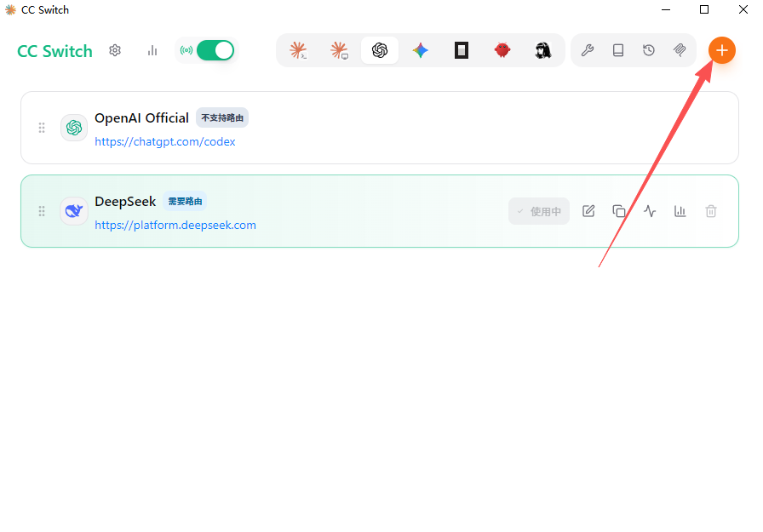Click the 需要路由 badge
Image resolution: width=763 pixels, height=532 pixels.
pyautogui.click(x=185, y=202)
